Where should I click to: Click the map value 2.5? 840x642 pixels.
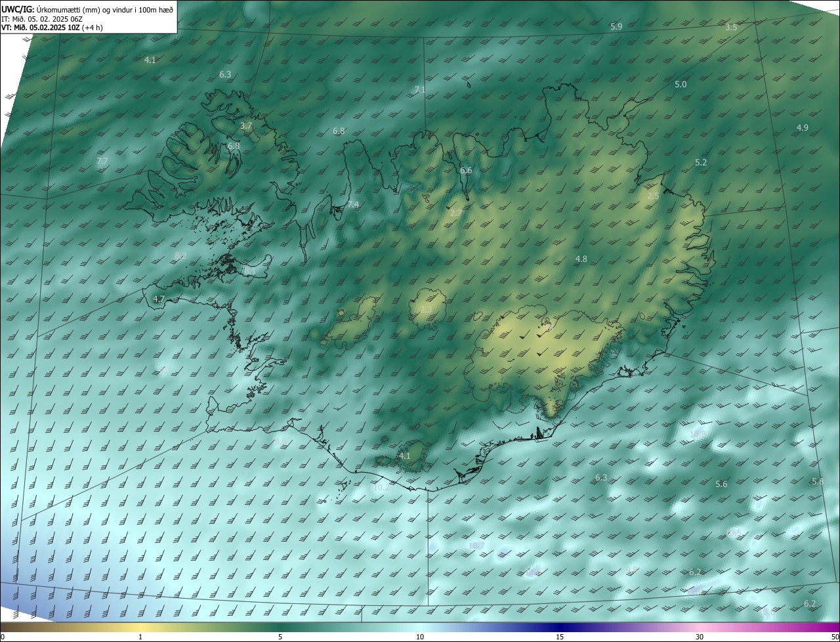click(653, 196)
